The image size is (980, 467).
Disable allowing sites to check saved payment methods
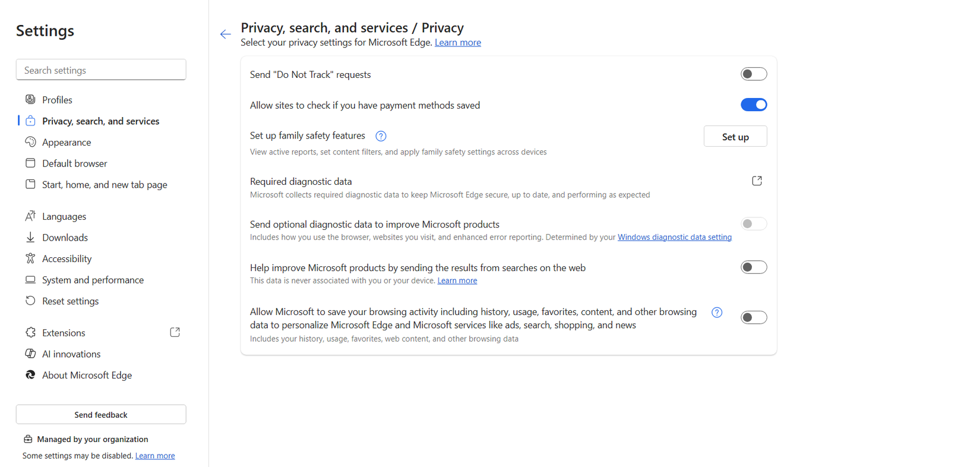[754, 105]
